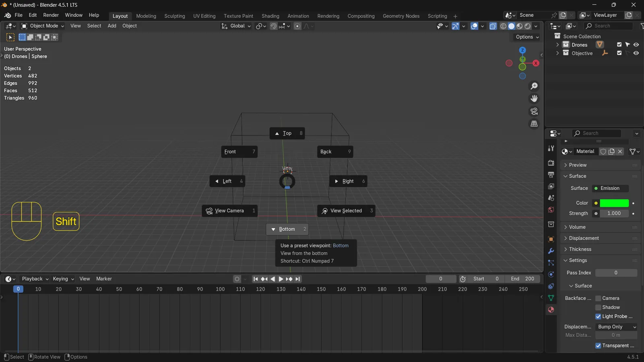Open the Render menu
Viewport: 644px width, 362px height.
click(x=51, y=15)
